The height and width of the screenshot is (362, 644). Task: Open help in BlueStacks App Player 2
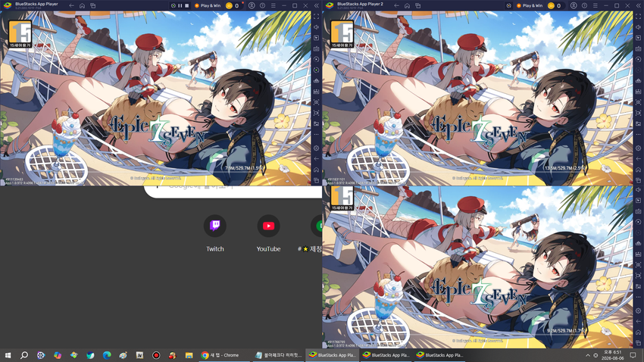584,6
